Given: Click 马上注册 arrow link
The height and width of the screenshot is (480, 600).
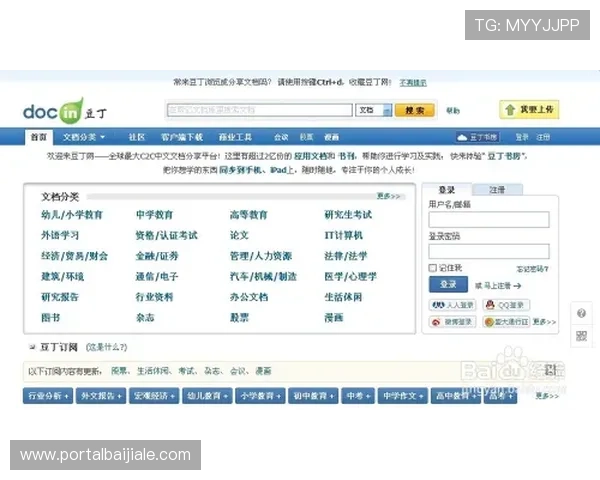Looking at the screenshot, I should [x=502, y=286].
